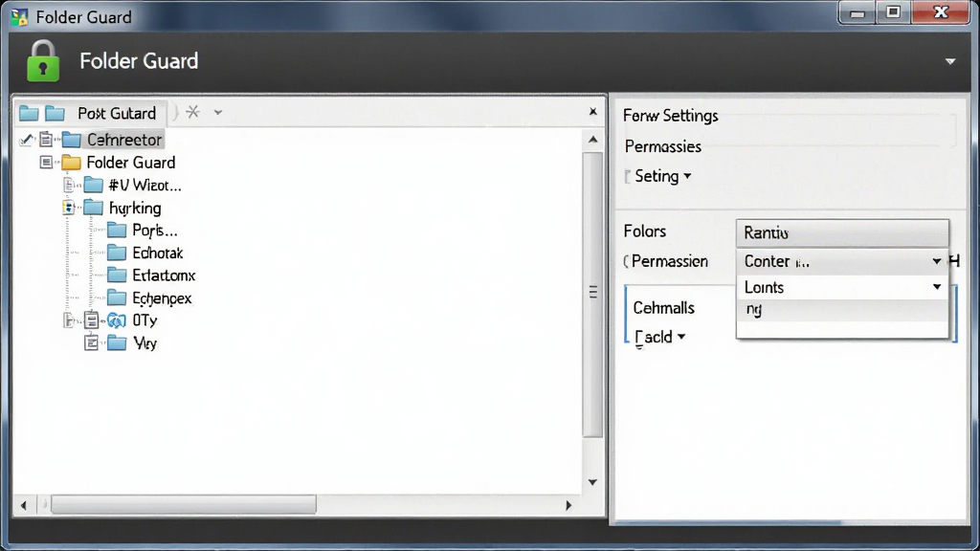Image resolution: width=980 pixels, height=551 pixels.
Task: Select the Vry folder
Action: pos(145,343)
